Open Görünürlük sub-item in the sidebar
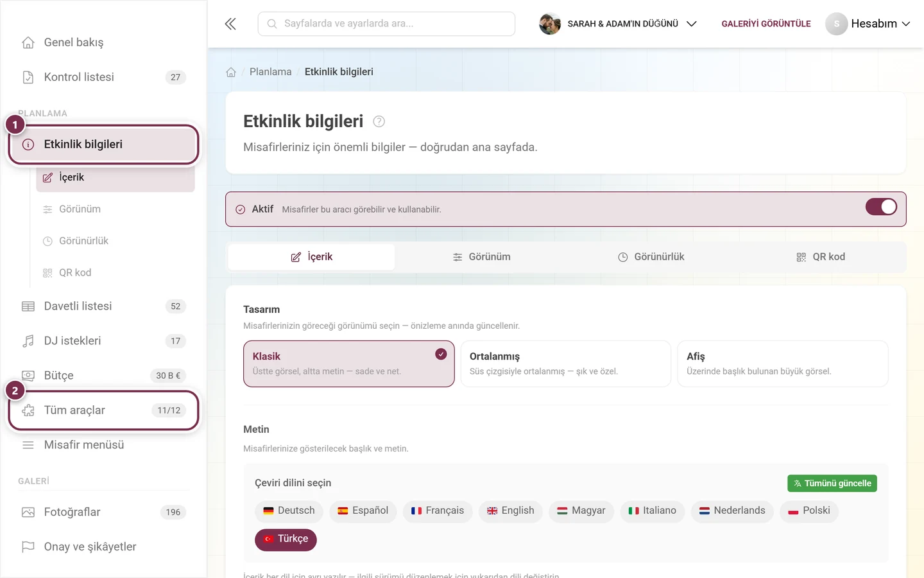 116,241
